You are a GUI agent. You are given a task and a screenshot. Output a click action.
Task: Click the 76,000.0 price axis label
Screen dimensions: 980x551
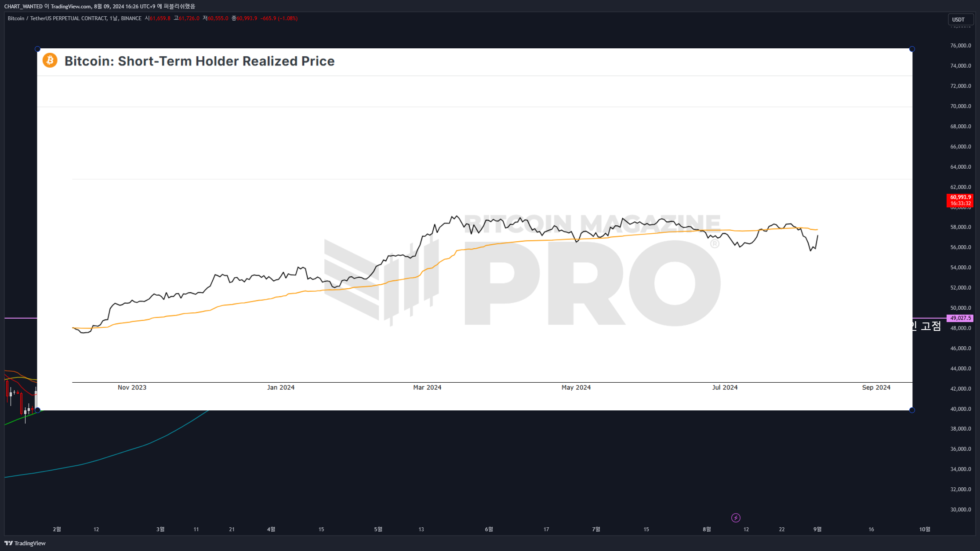click(x=961, y=46)
